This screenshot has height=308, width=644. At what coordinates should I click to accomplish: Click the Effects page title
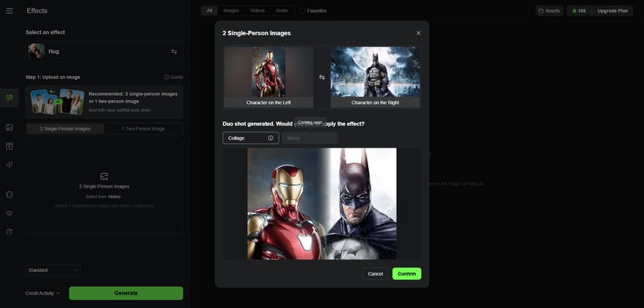(x=37, y=11)
